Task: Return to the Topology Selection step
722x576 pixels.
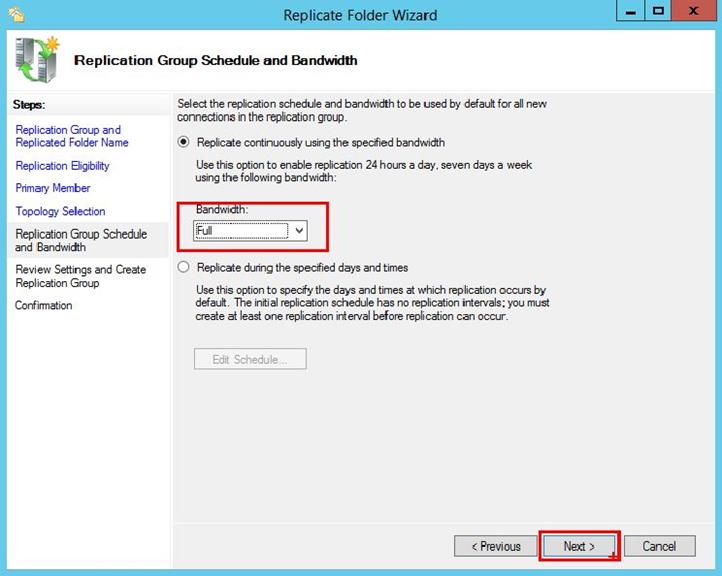Action: point(60,211)
